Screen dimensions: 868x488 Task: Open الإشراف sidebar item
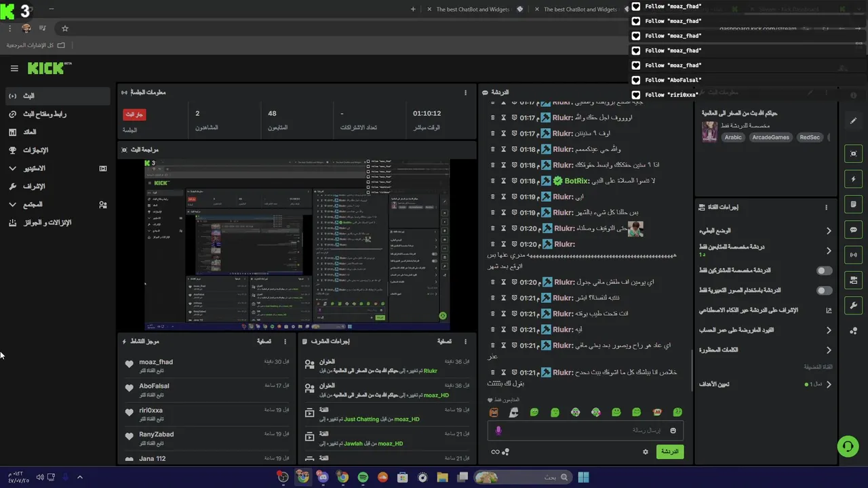point(58,186)
